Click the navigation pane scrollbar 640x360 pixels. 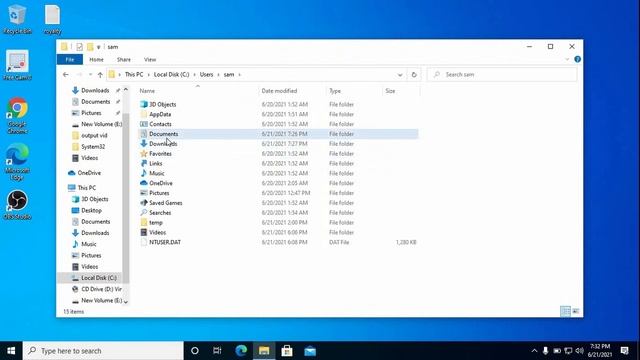[x=126, y=196]
